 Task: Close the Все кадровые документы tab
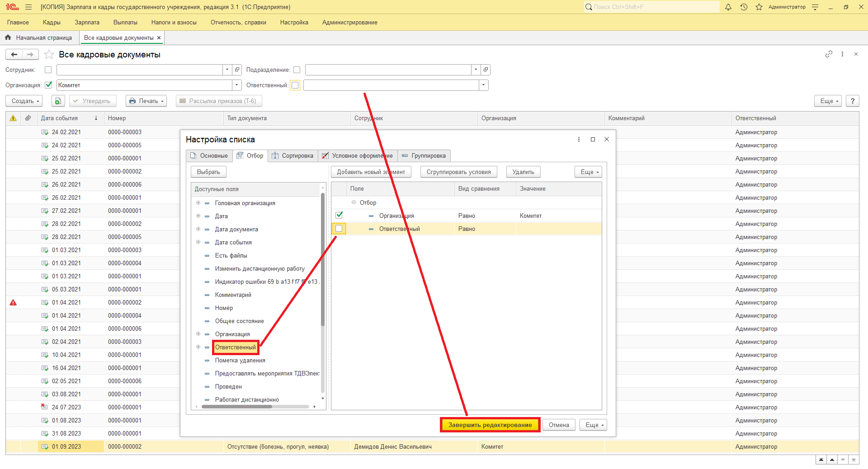pos(159,38)
